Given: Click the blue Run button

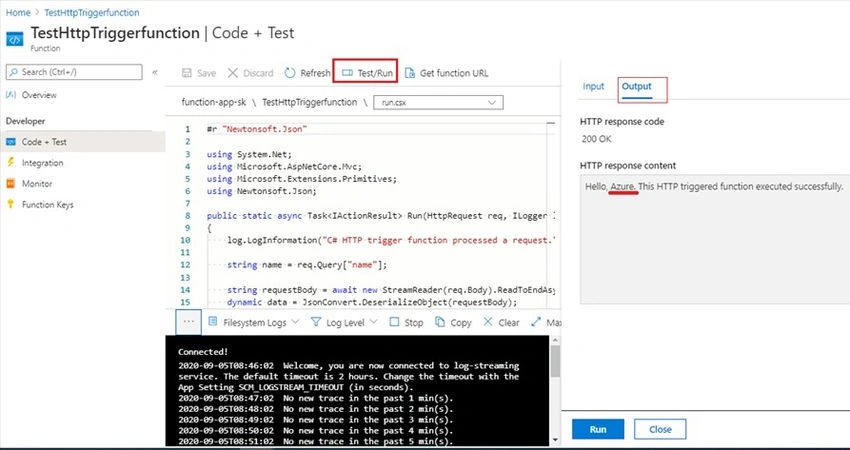Looking at the screenshot, I should (x=598, y=429).
